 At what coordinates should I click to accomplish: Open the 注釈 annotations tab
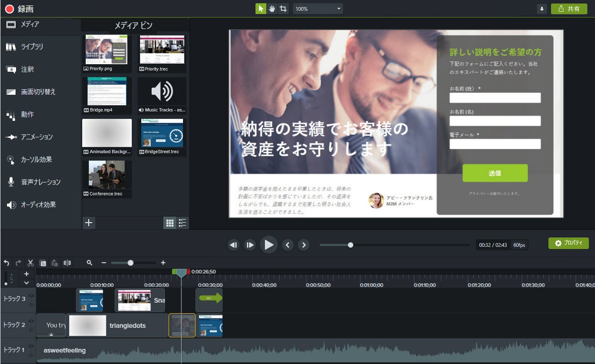(x=40, y=69)
